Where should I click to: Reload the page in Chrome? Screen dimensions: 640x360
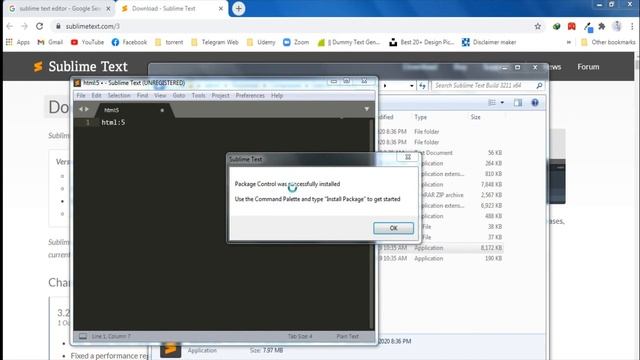click(x=39, y=26)
